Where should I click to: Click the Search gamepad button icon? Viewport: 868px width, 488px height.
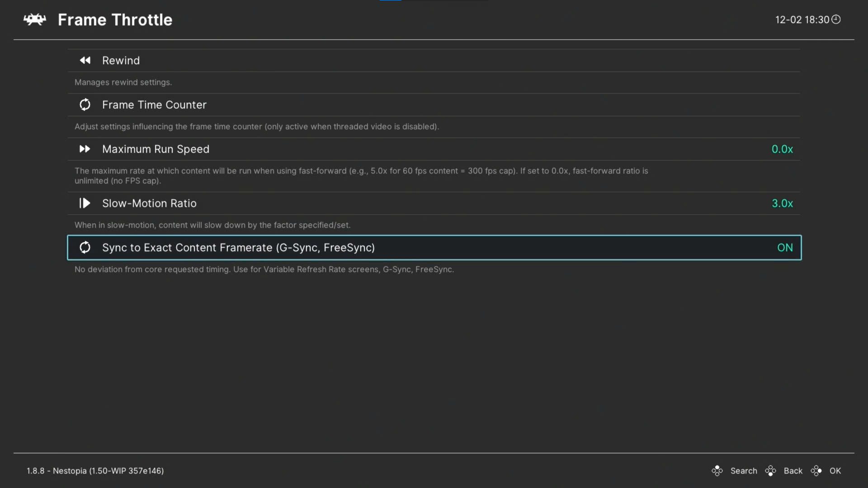pyautogui.click(x=717, y=471)
